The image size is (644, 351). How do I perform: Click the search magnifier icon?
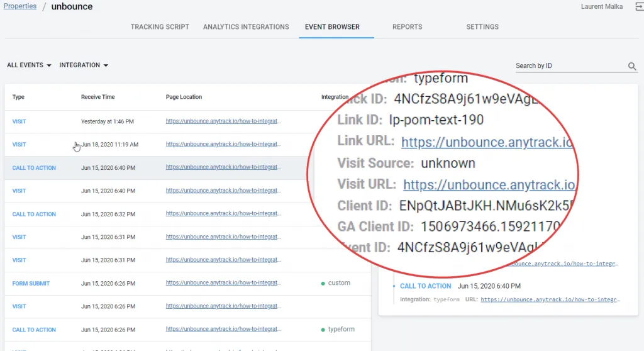[631, 66]
